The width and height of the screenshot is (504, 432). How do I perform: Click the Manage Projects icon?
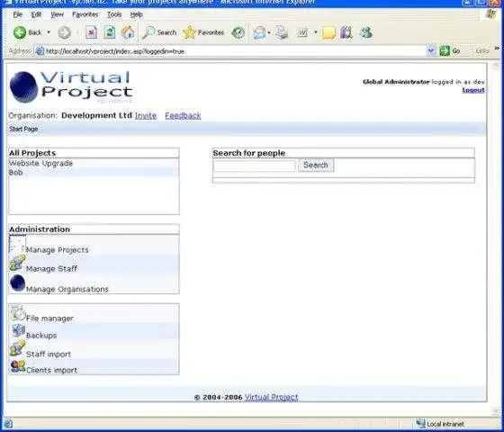[x=17, y=244]
